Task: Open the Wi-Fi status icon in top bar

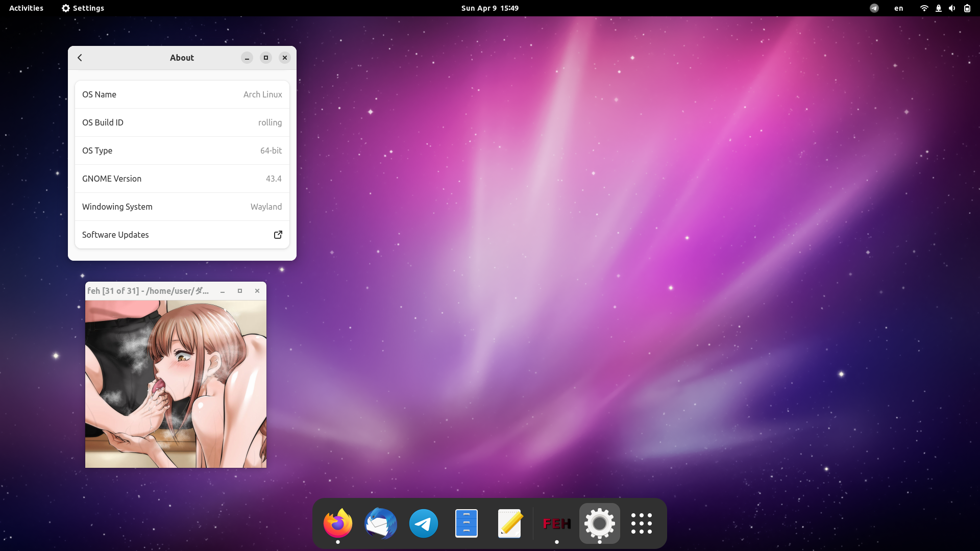Action: coord(924,8)
